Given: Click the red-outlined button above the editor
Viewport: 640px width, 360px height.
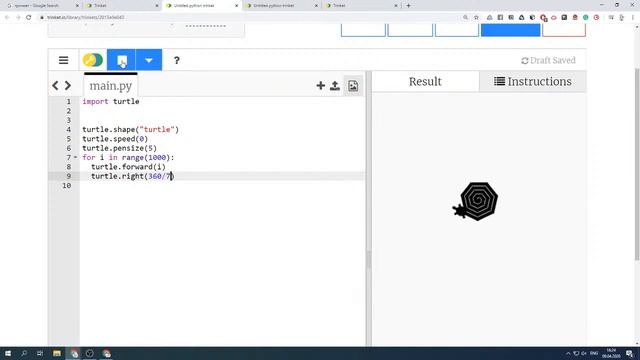Looking at the screenshot, I should click(564, 30).
